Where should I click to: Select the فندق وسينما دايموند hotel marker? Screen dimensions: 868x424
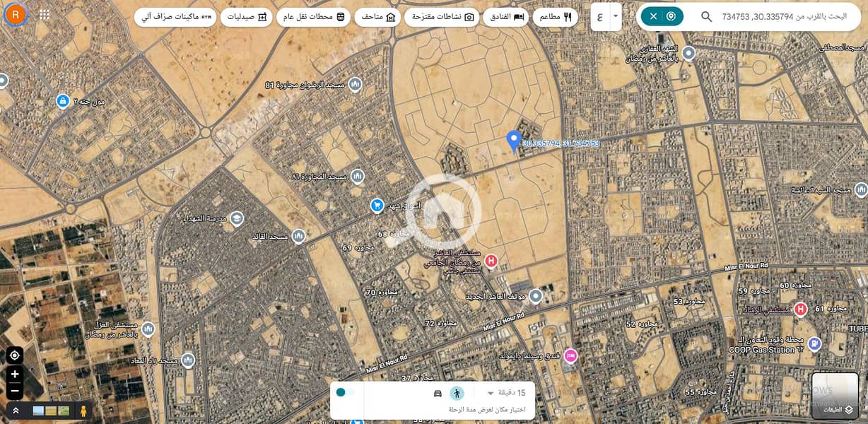pyautogui.click(x=571, y=355)
